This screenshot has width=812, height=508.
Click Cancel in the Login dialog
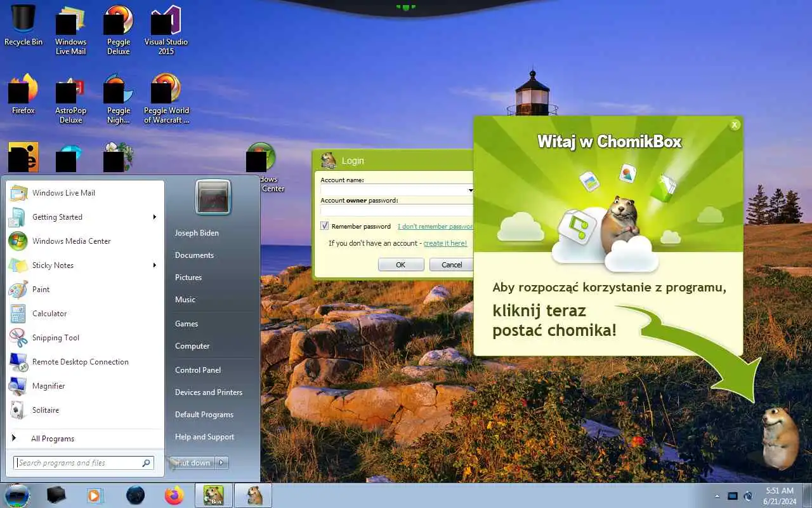(x=452, y=265)
